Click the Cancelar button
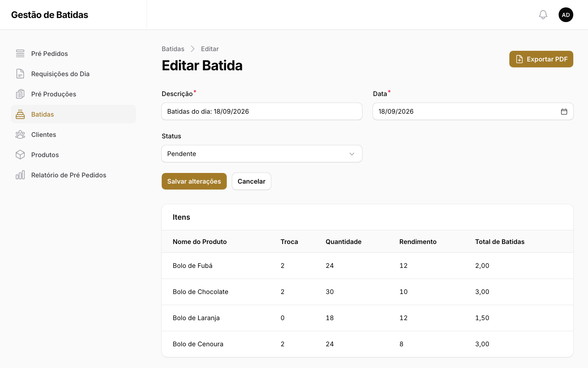588x368 pixels. pyautogui.click(x=251, y=181)
